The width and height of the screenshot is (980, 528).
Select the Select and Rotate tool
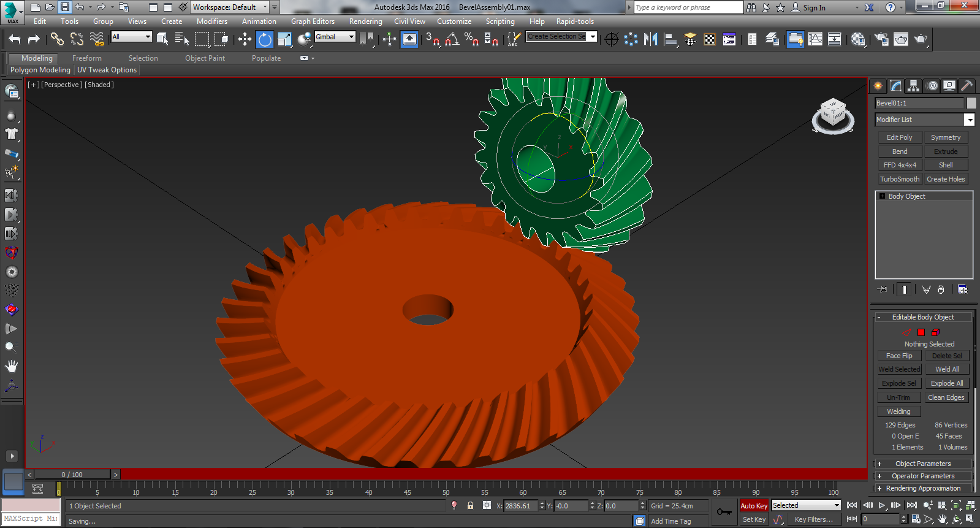click(x=264, y=39)
